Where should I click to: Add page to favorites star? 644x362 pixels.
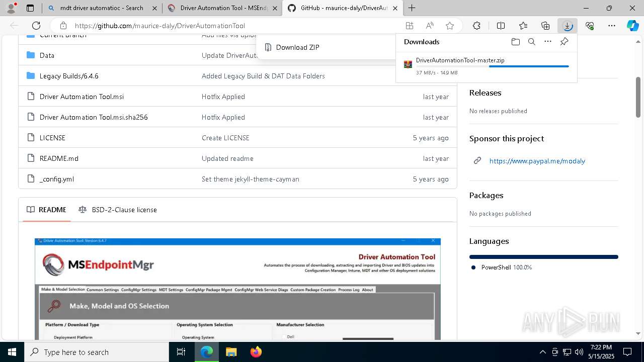pos(450,26)
